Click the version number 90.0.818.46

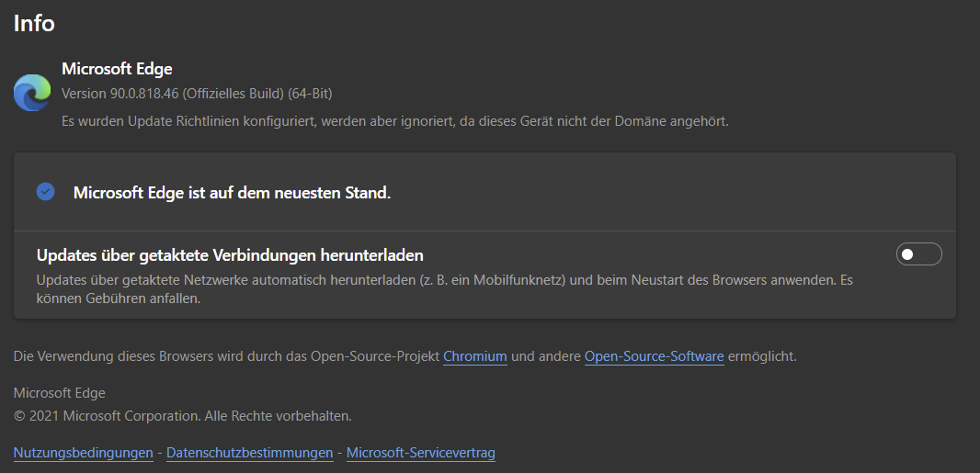click(x=142, y=94)
